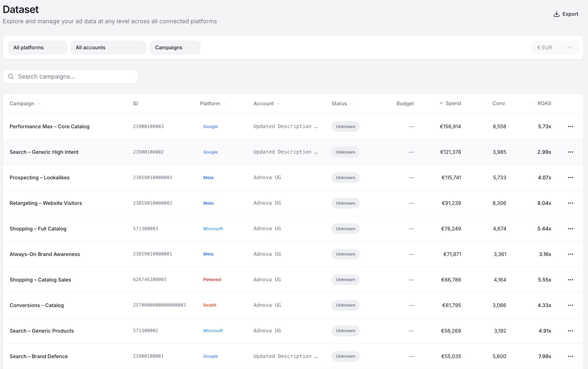588x369 pixels.
Task: Click the Reddit platform badge
Action: 210,305
